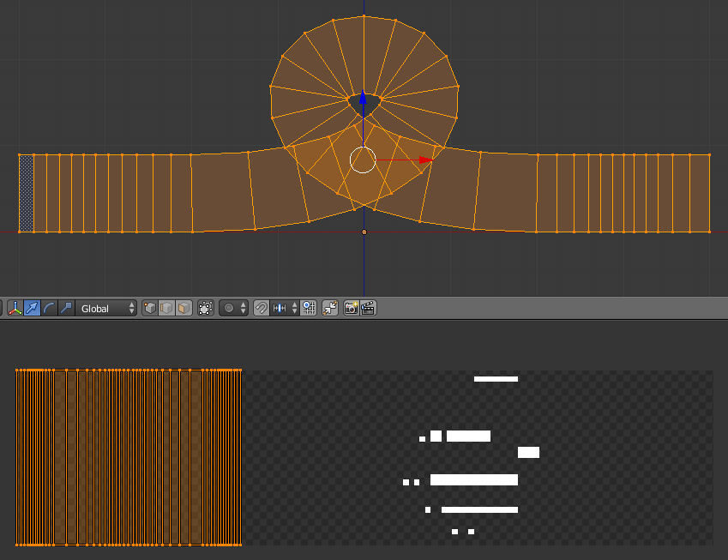Toggle snap onto itself option
Screen dimensions: 728x560
[309, 309]
